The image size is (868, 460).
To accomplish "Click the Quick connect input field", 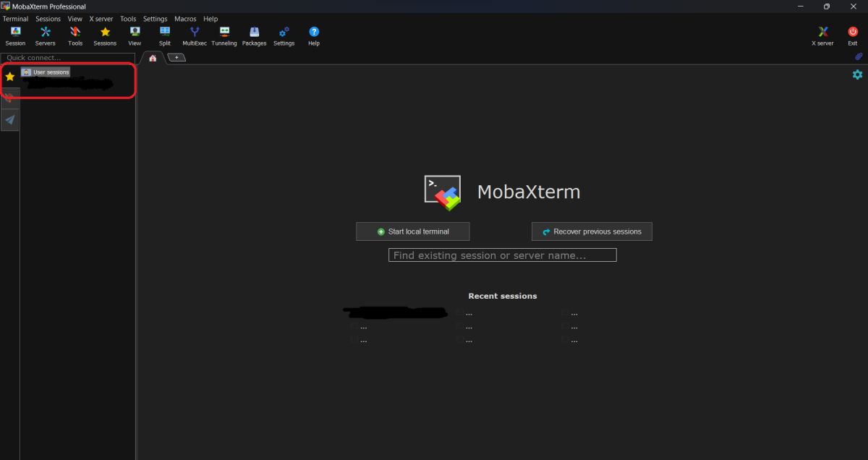I will pos(69,58).
